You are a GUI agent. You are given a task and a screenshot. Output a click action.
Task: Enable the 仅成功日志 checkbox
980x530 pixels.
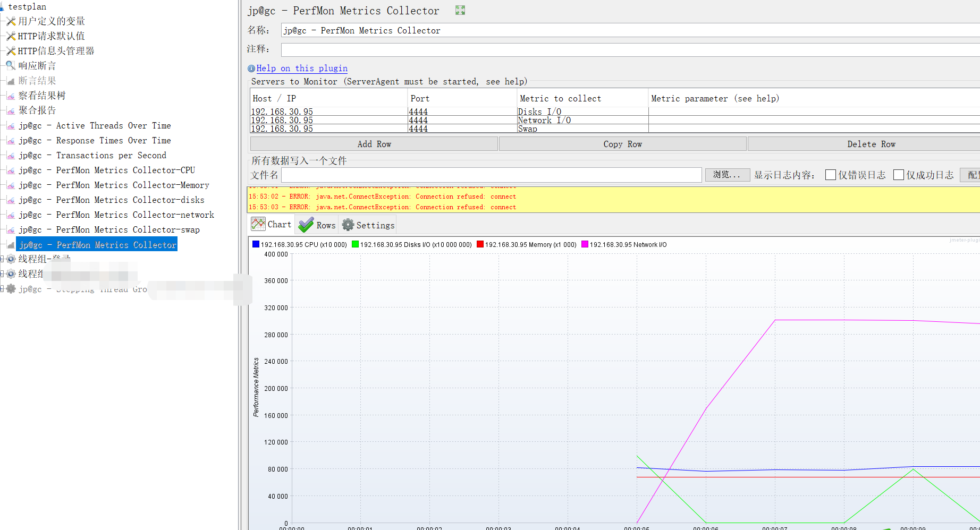[899, 175]
